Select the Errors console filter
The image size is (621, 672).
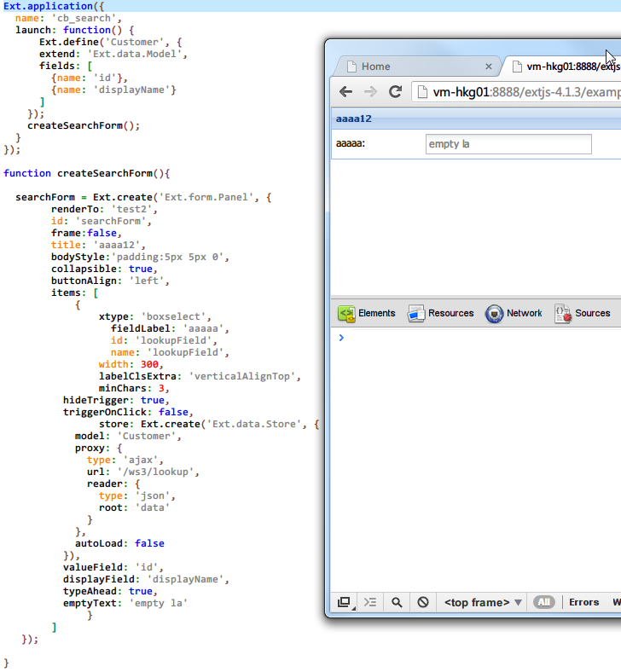(583, 603)
